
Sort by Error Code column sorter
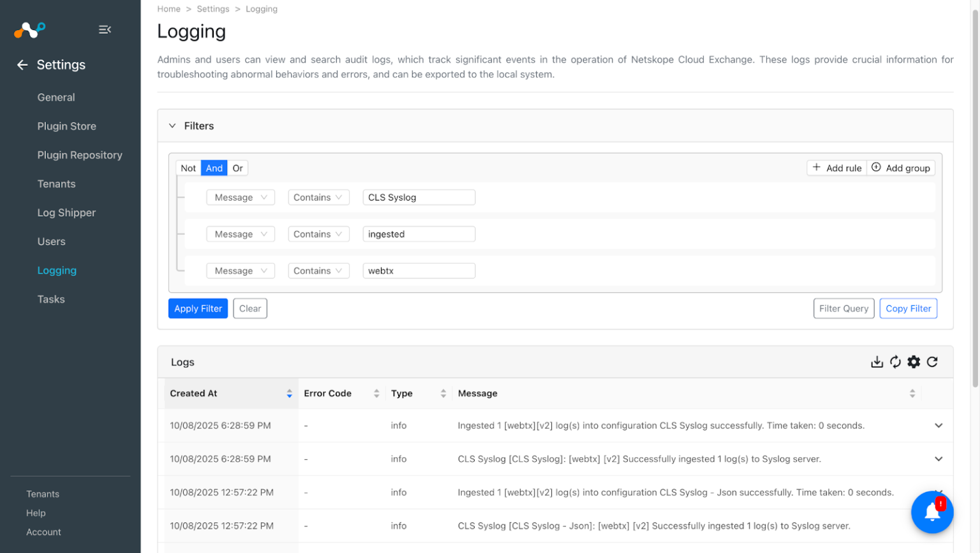click(x=376, y=393)
